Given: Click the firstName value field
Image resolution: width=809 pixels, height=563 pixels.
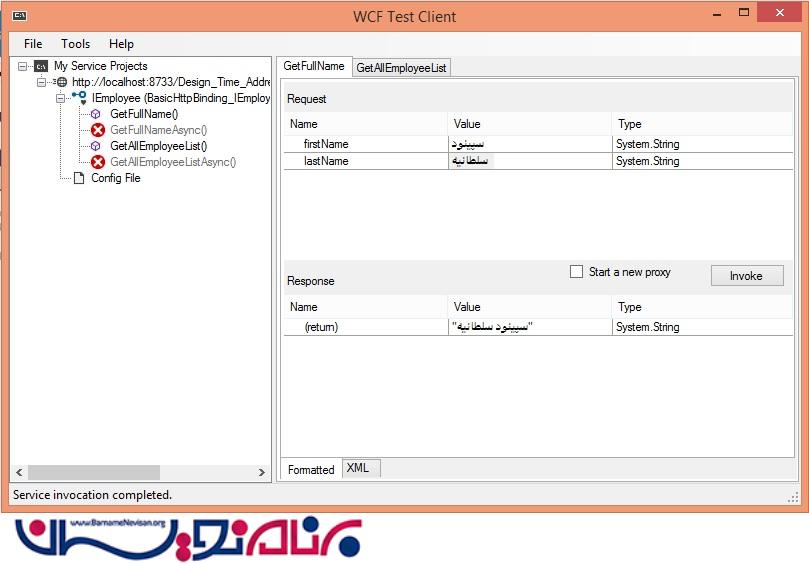Looking at the screenshot, I should click(x=529, y=144).
